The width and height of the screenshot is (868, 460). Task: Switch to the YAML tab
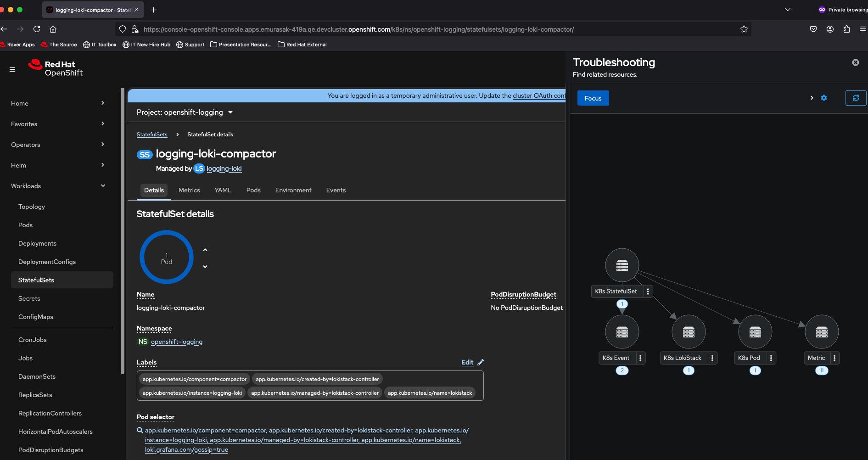pos(223,190)
